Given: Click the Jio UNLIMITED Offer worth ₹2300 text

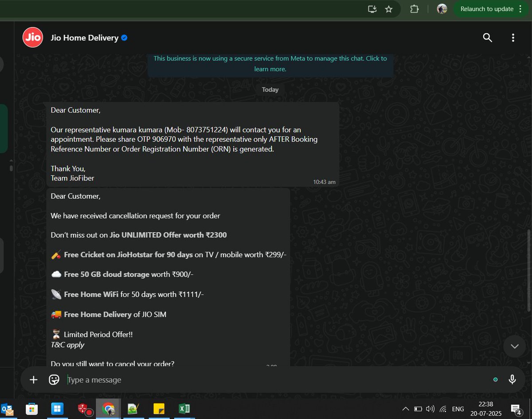Looking at the screenshot, I should coord(168,235).
